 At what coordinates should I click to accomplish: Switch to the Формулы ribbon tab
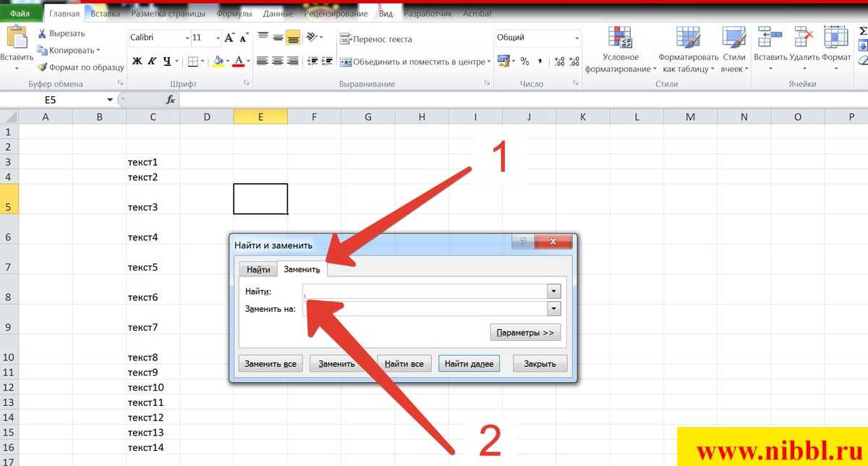click(x=234, y=13)
